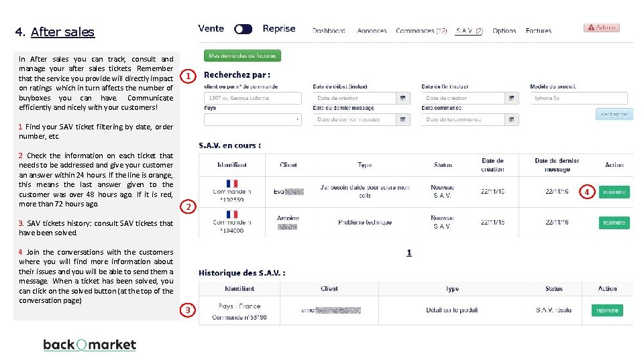This screenshot has width=644, height=362.
Task: Switch to the Factures tab
Action: [x=539, y=31]
